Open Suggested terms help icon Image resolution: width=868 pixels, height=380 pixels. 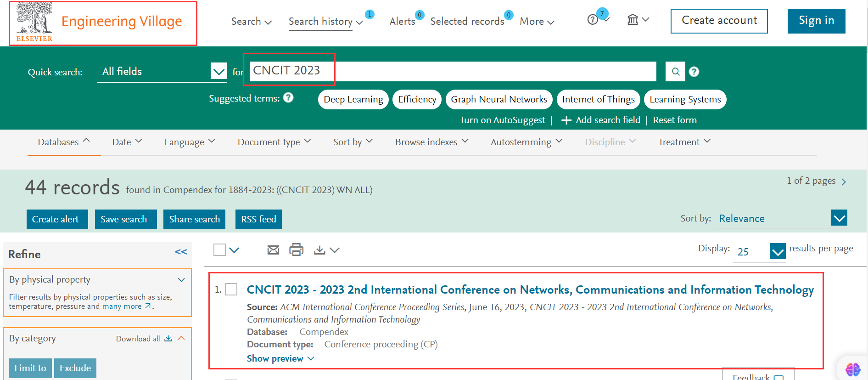point(288,98)
